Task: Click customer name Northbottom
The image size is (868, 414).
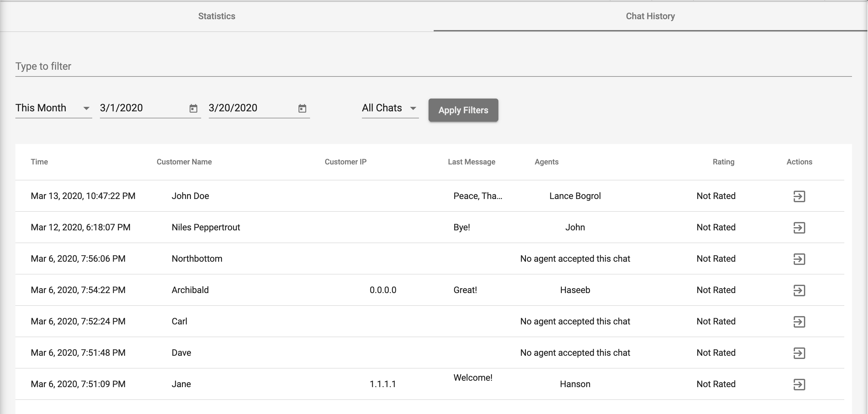Action: (x=197, y=259)
